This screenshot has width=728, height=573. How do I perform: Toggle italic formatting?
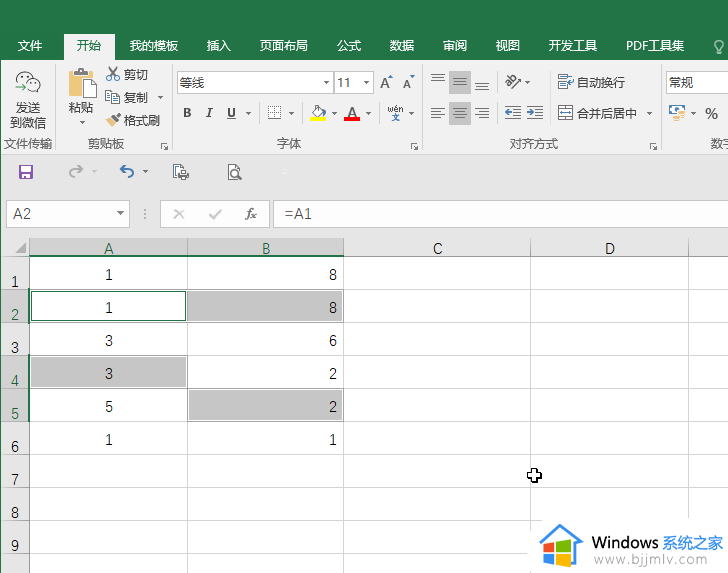[x=210, y=113]
